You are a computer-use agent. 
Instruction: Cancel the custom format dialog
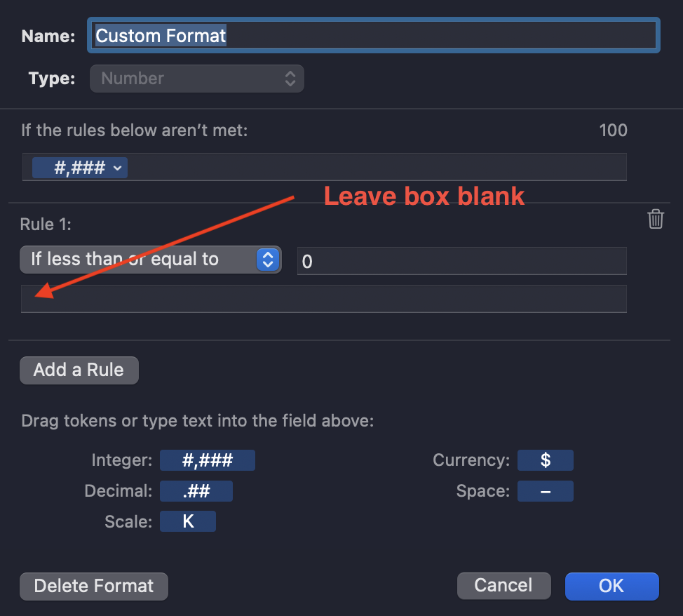pyautogui.click(x=503, y=585)
